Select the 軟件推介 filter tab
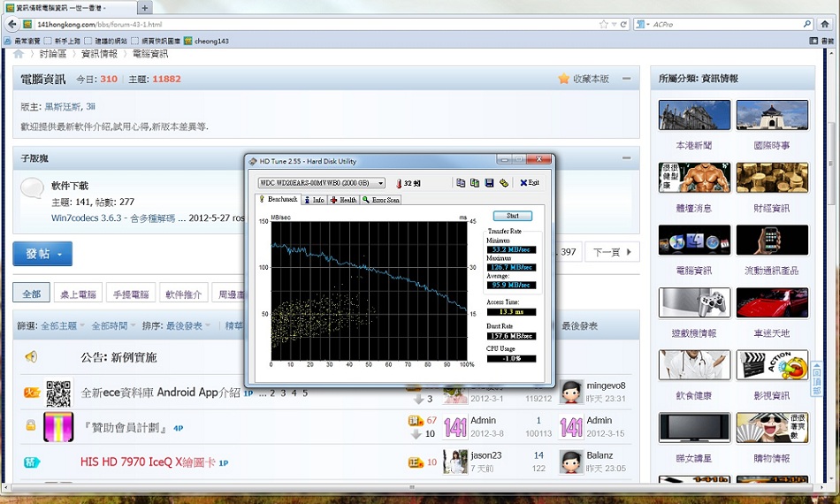Image resolution: width=840 pixels, height=504 pixels. tap(183, 294)
